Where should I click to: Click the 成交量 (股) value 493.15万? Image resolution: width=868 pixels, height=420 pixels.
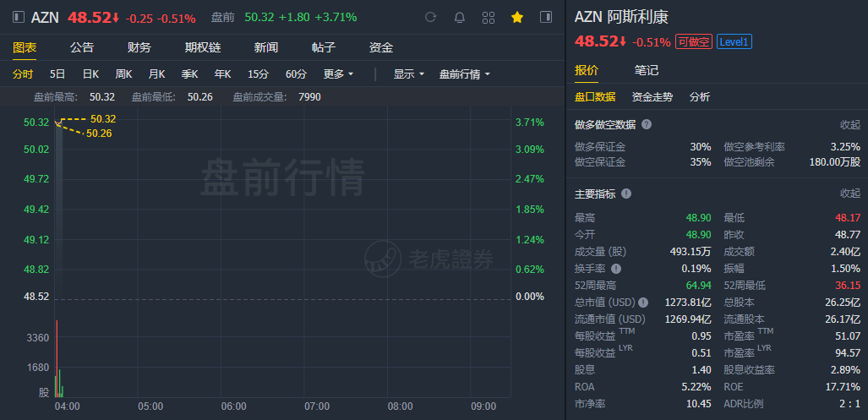pyautogui.click(x=691, y=253)
